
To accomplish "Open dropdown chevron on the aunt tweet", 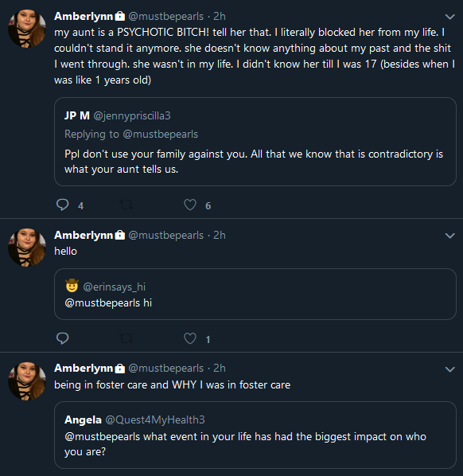I will [449, 17].
